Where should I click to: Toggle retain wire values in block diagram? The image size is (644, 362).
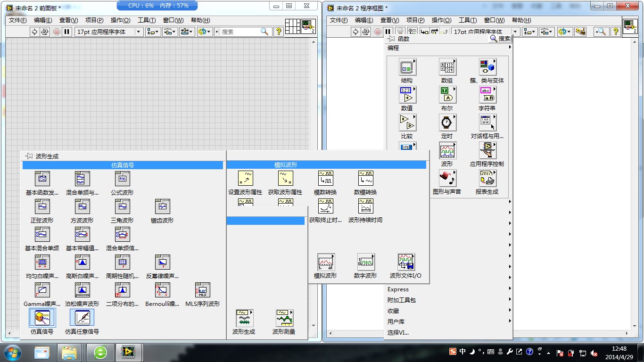(413, 32)
